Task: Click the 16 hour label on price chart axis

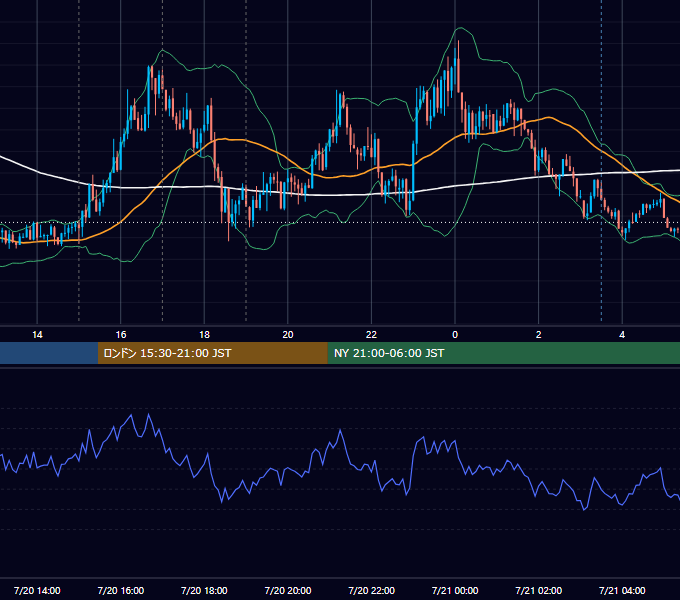Action: pyautogui.click(x=121, y=335)
